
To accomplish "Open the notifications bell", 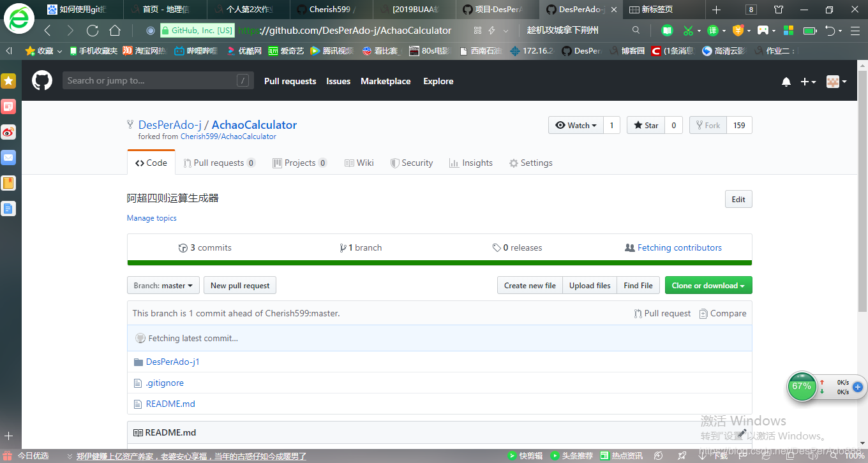I will [786, 82].
